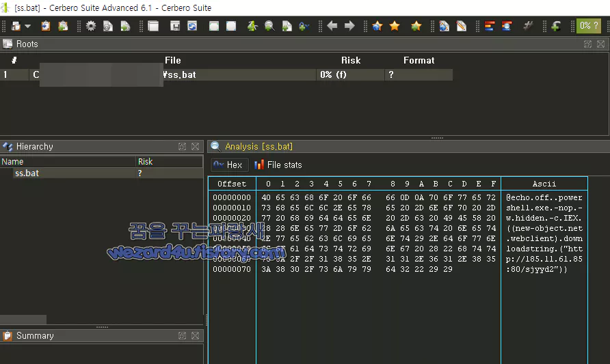Click offset 00000070 in hex view
The width and height of the screenshot is (610, 364).
tap(232, 269)
